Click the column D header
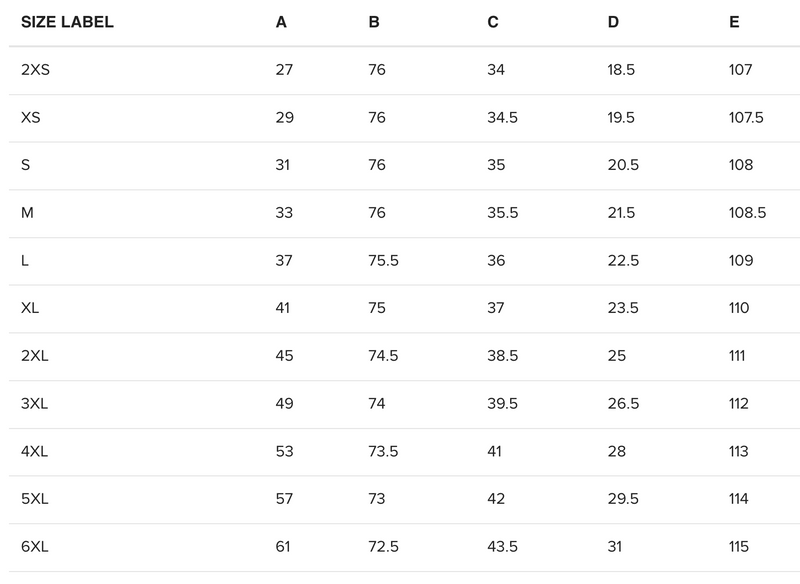The width and height of the screenshot is (800, 584). (613, 22)
